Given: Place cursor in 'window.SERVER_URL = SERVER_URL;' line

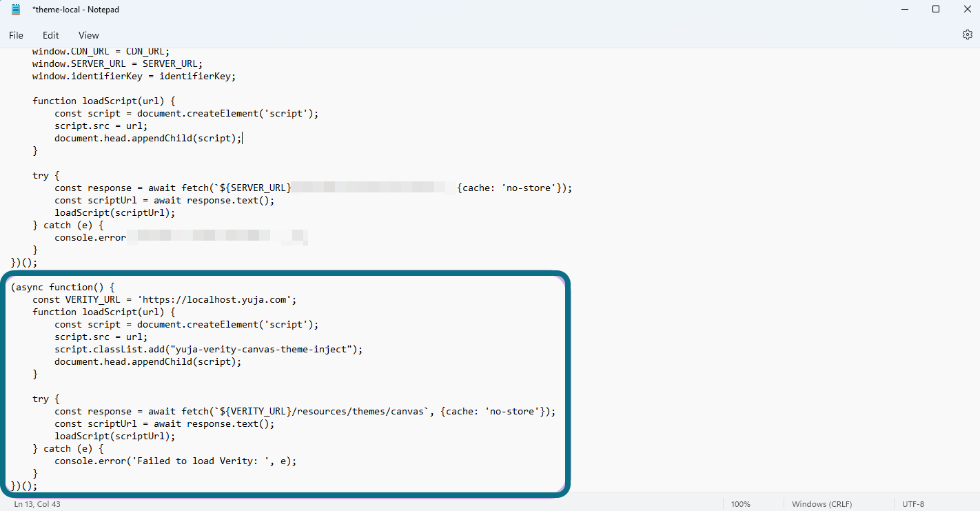Looking at the screenshot, I should coord(118,63).
